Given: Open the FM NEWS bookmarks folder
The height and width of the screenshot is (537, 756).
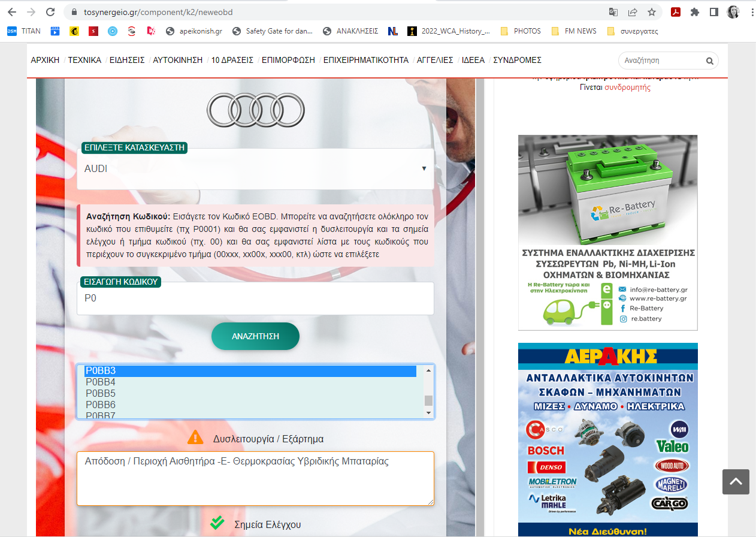Looking at the screenshot, I should coord(573,31).
